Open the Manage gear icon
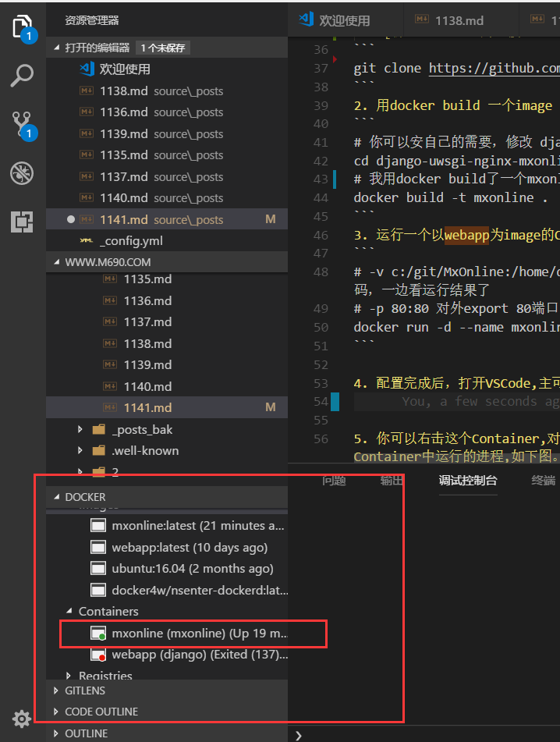Screen dimensions: 560x742 tap(21, 719)
